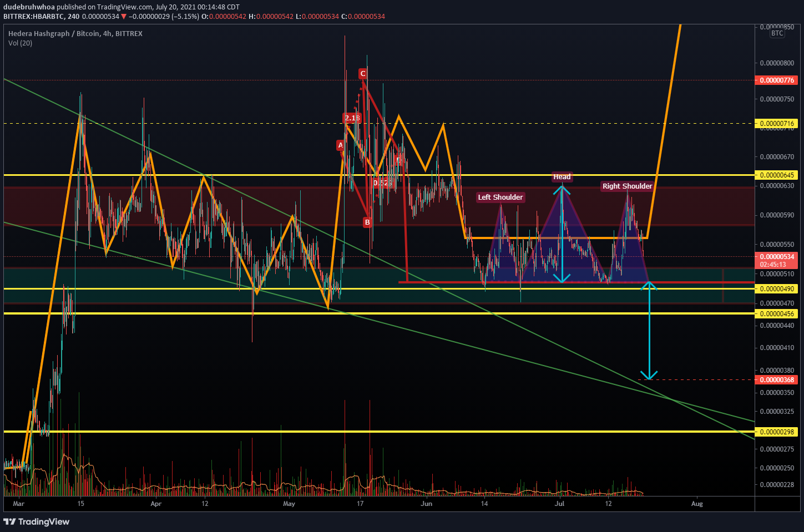
Task: Click the red '2.18' ratio label
Action: click(352, 118)
